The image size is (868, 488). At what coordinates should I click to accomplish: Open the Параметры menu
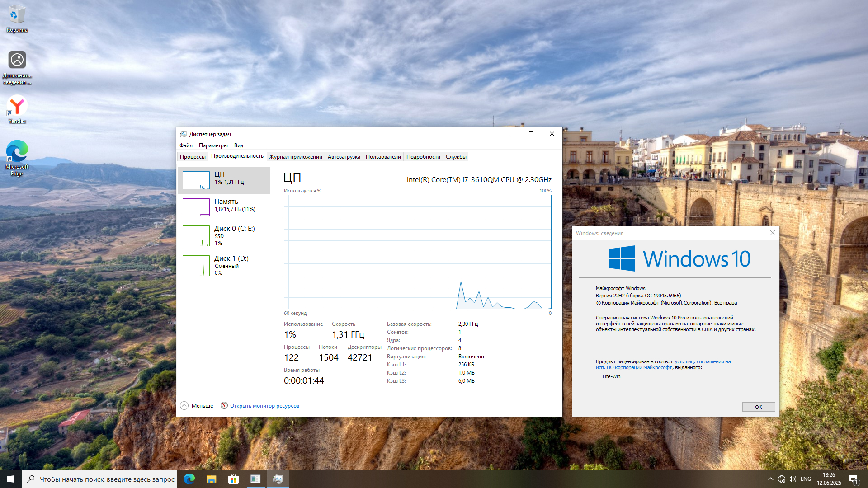[213, 145]
